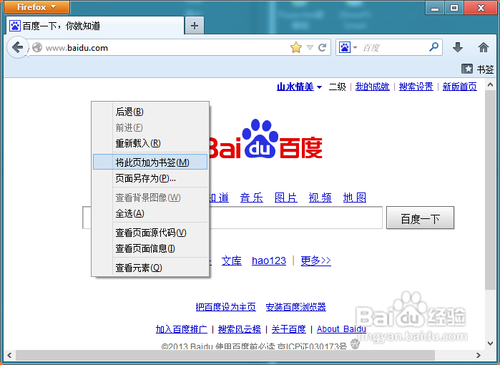This screenshot has width=500, height=365.
Task: Click the site identity globe icon
Action: [37, 48]
